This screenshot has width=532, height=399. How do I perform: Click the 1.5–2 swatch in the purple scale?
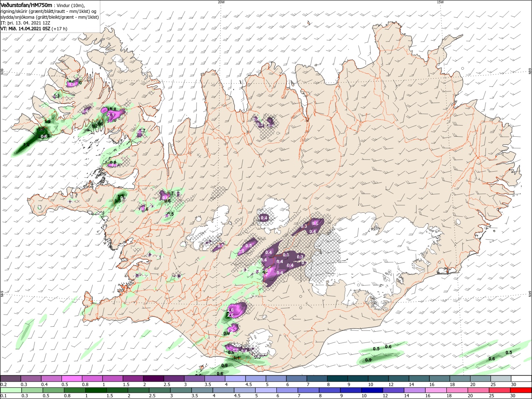click(133, 379)
